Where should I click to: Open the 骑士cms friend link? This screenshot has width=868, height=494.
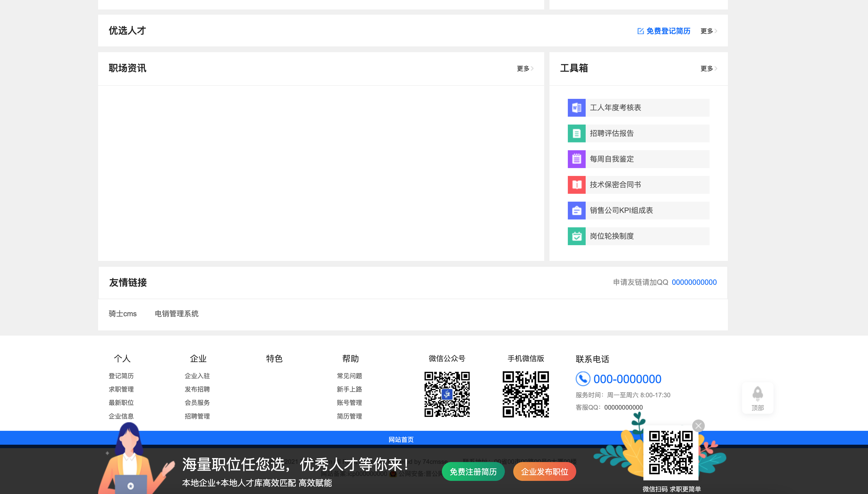123,314
